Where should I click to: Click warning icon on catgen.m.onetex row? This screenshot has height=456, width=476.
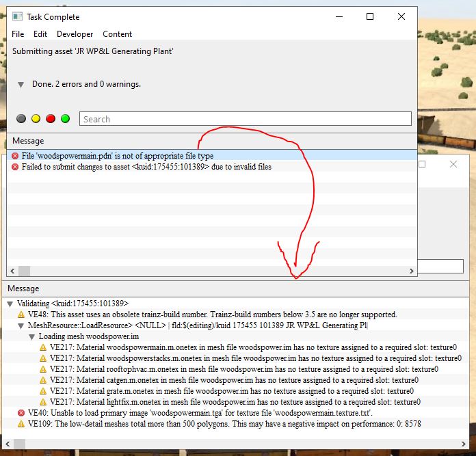click(43, 380)
